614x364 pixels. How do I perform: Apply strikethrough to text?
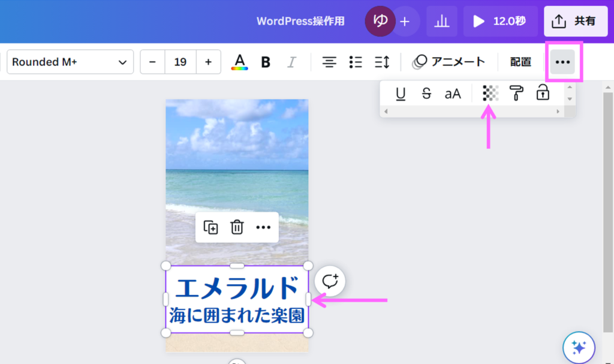pos(426,94)
